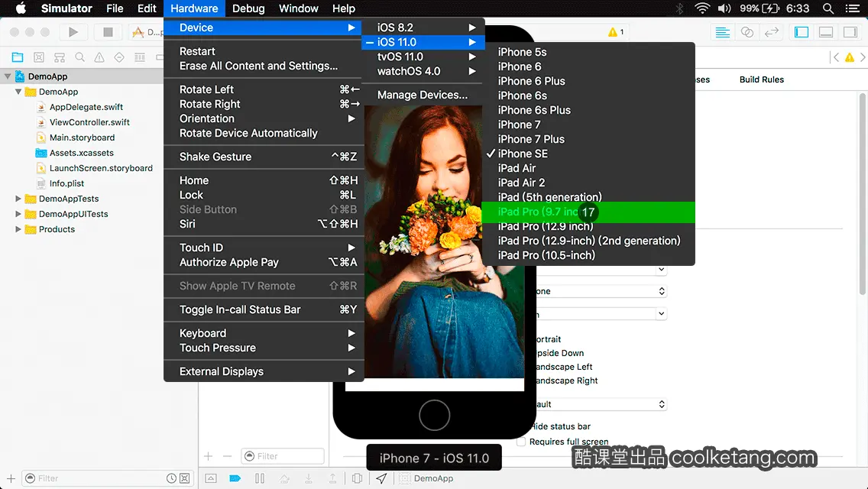Expand the External Displays submenu

[264, 371]
